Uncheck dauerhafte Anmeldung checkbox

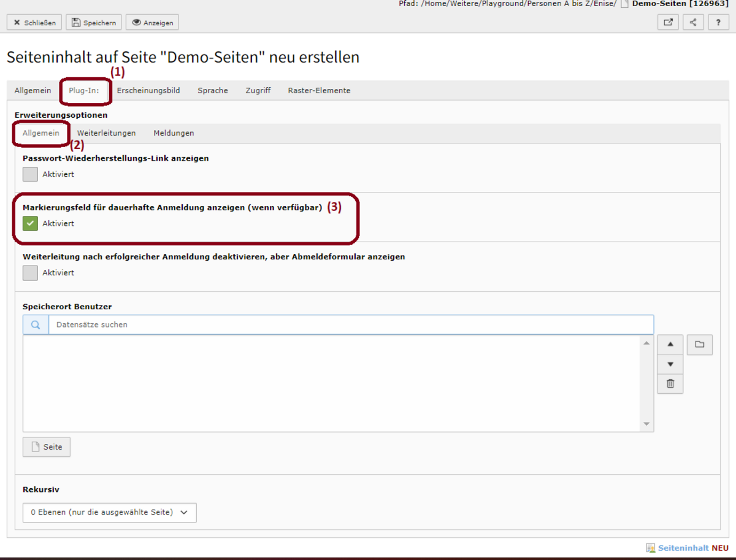30,223
